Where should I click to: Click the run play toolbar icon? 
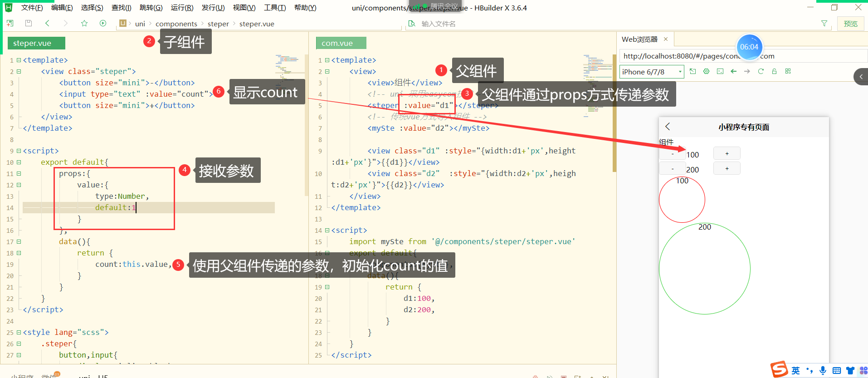(103, 23)
